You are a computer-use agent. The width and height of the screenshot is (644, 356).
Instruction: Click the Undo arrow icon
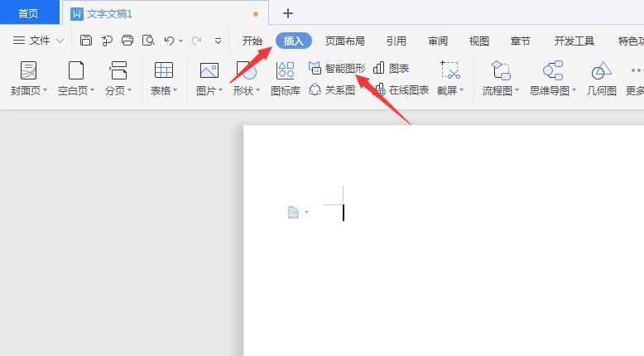[x=169, y=41]
